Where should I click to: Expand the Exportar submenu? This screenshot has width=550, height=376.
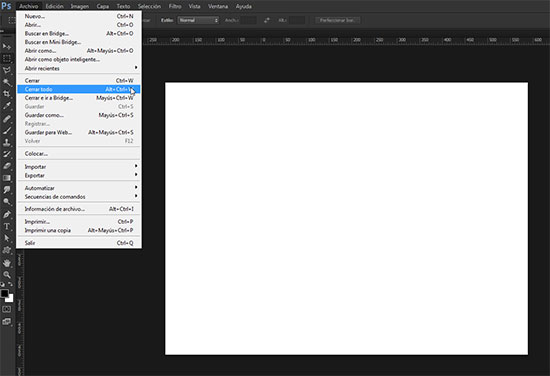pos(79,175)
